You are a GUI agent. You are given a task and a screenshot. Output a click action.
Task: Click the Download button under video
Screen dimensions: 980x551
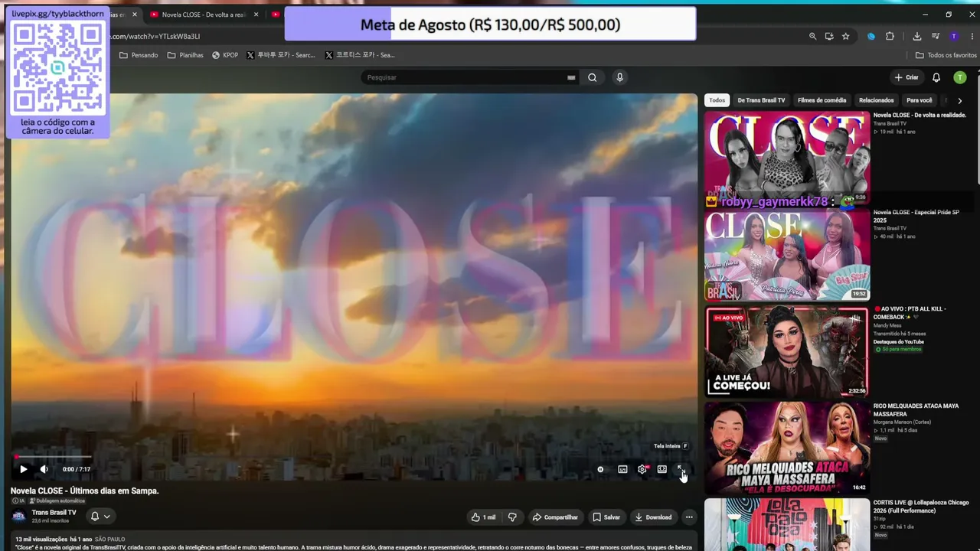(x=653, y=517)
